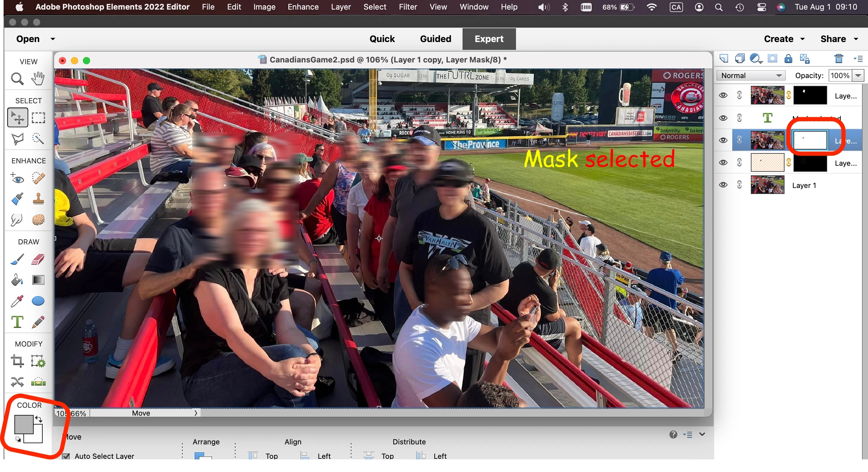Click the add layer mask icon

[x=772, y=59]
